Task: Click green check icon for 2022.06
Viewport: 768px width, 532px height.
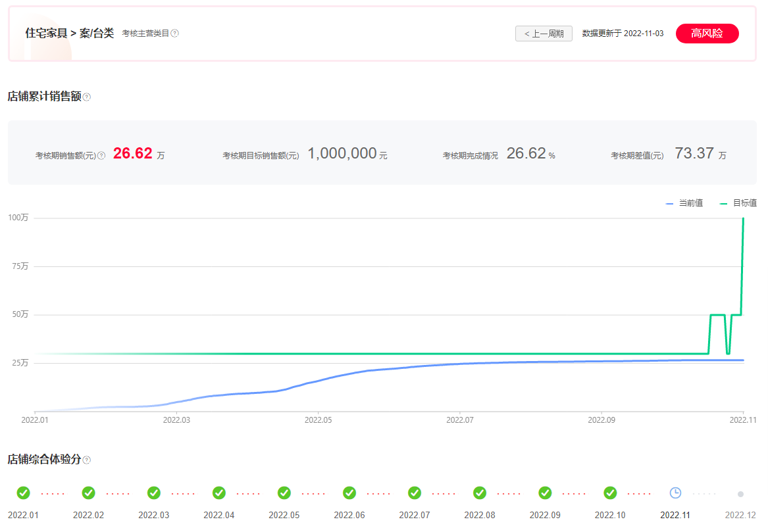Action: tap(349, 493)
